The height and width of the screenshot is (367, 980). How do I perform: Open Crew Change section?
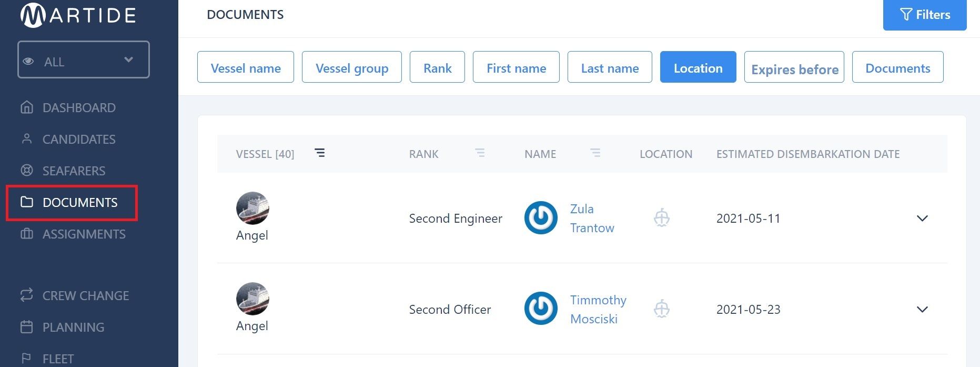point(85,296)
